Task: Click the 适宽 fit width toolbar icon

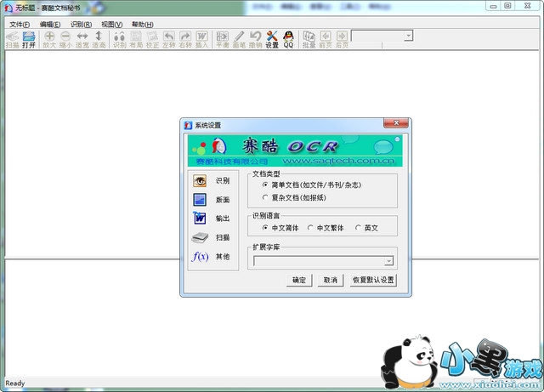Action: tap(82, 39)
